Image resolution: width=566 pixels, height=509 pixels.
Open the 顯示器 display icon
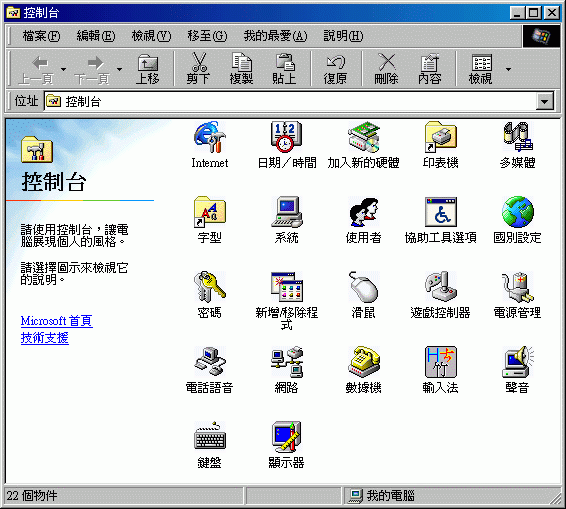287,437
